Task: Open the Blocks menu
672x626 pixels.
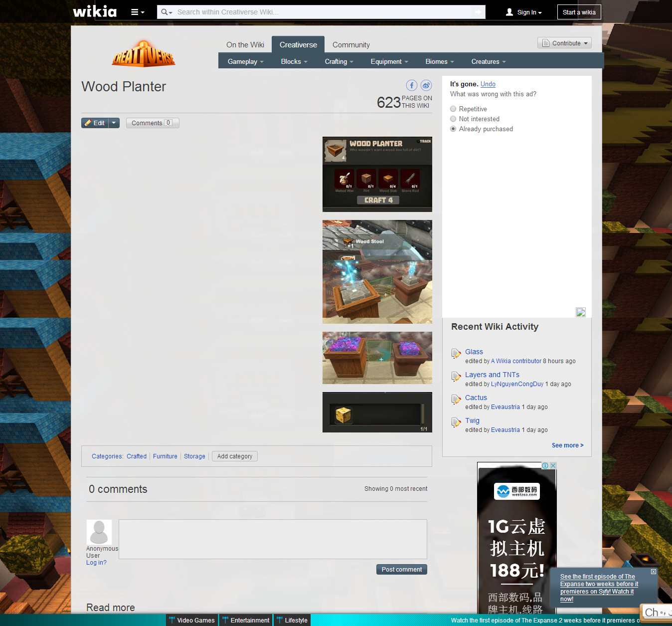Action: coord(294,61)
